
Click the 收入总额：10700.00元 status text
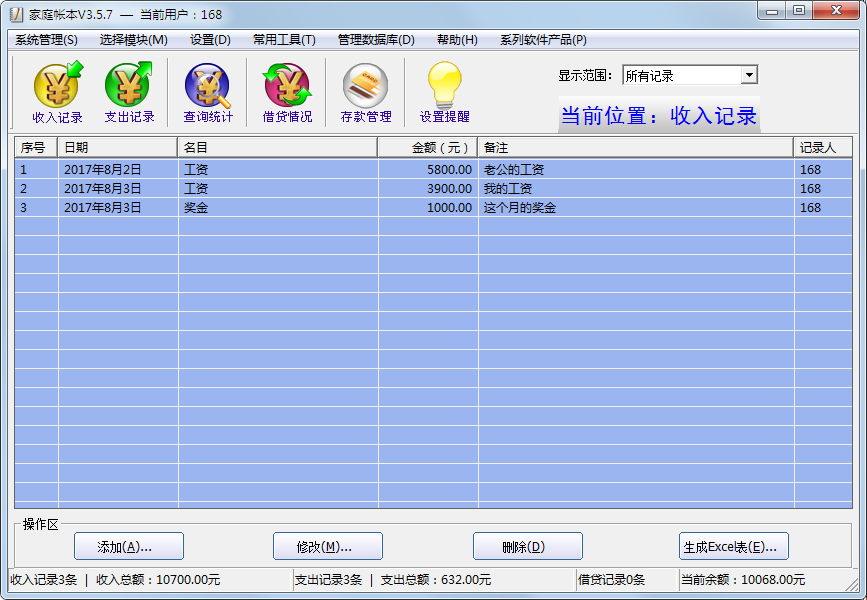click(158, 580)
